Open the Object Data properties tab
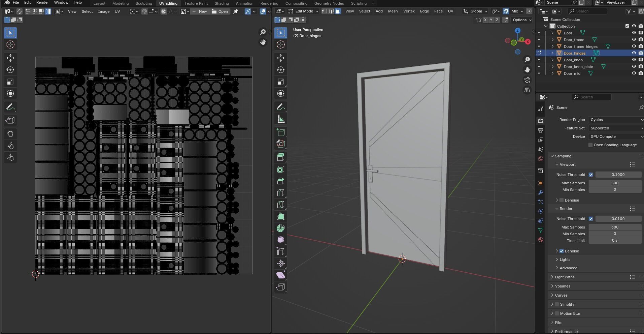The height and width of the screenshot is (334, 644). coord(541,230)
